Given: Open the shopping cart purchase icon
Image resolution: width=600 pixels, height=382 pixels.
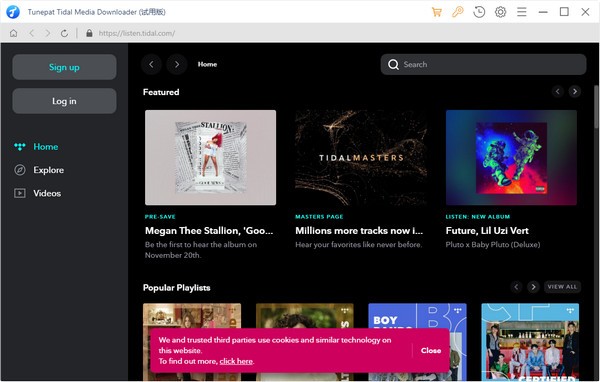Looking at the screenshot, I should 437,12.
